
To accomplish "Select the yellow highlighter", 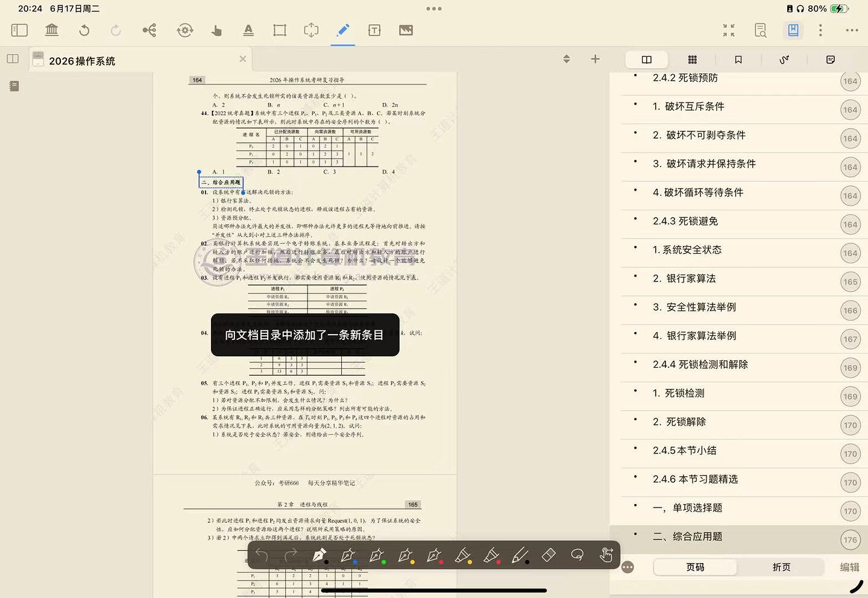I will [462, 555].
